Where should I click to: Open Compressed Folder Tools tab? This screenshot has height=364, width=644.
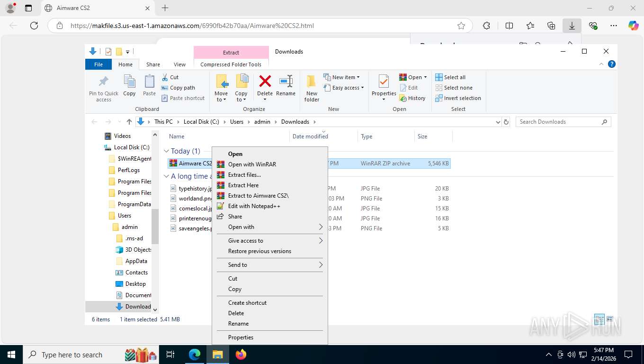(x=231, y=64)
